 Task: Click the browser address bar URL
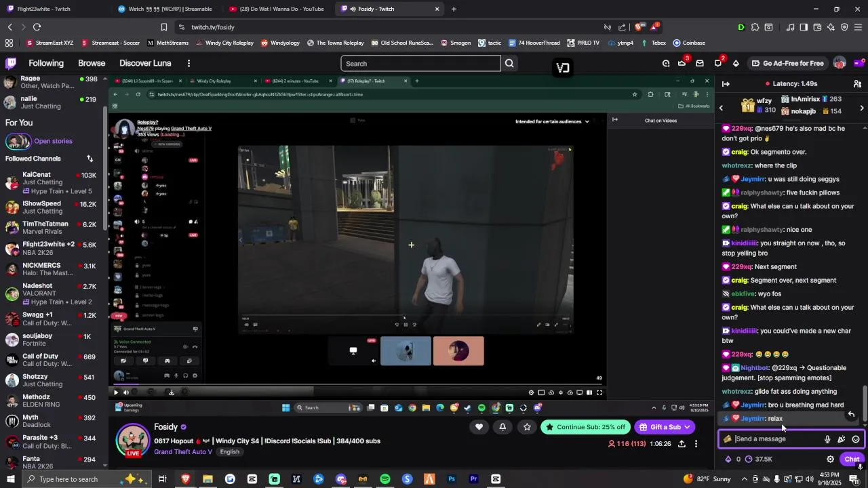pyautogui.click(x=213, y=27)
